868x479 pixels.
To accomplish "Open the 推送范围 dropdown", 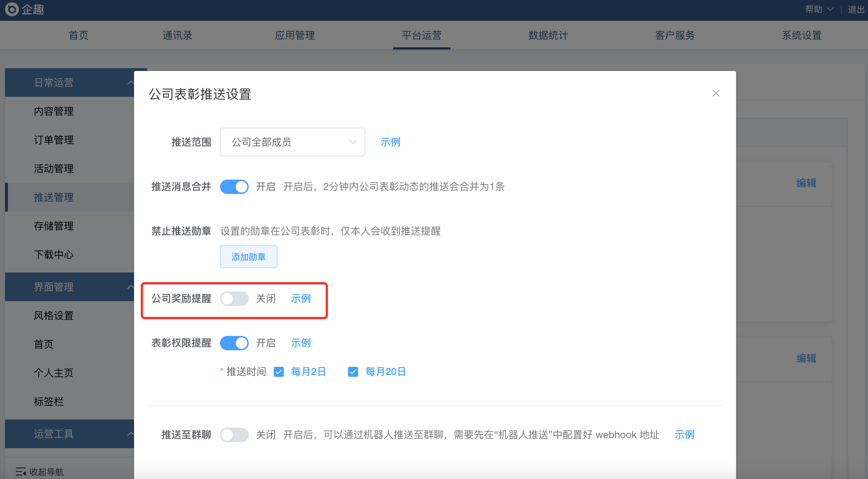I will click(292, 142).
